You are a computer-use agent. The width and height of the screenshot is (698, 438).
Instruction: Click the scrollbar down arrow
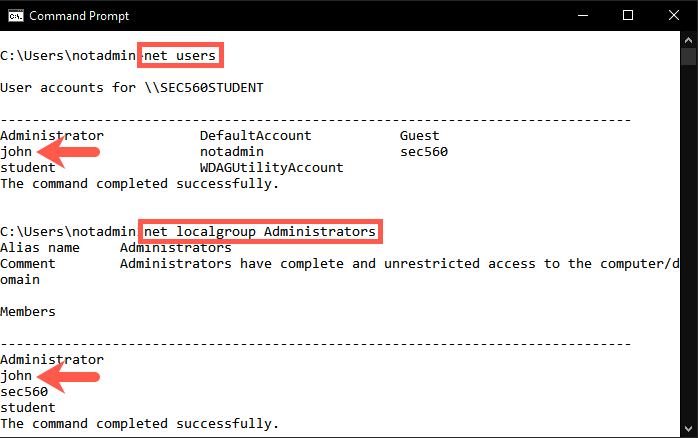click(689, 429)
